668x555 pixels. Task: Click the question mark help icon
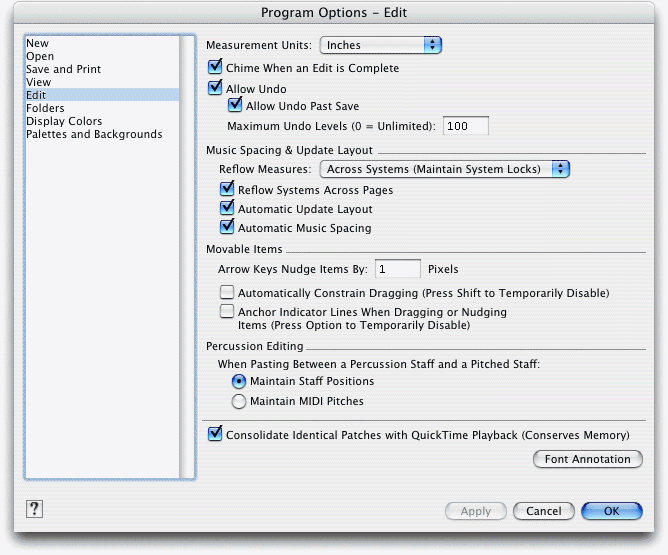pyautogui.click(x=34, y=509)
